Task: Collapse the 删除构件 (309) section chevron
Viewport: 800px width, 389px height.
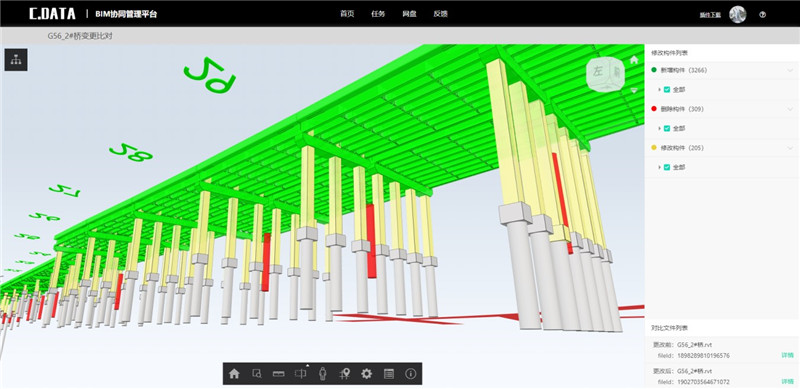Action: (790, 109)
